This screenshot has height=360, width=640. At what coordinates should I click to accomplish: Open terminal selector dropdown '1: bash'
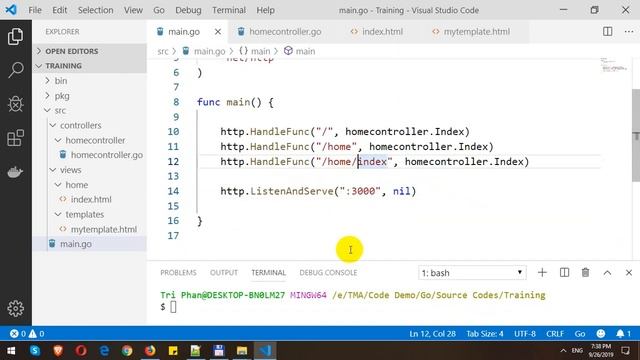pos(472,273)
